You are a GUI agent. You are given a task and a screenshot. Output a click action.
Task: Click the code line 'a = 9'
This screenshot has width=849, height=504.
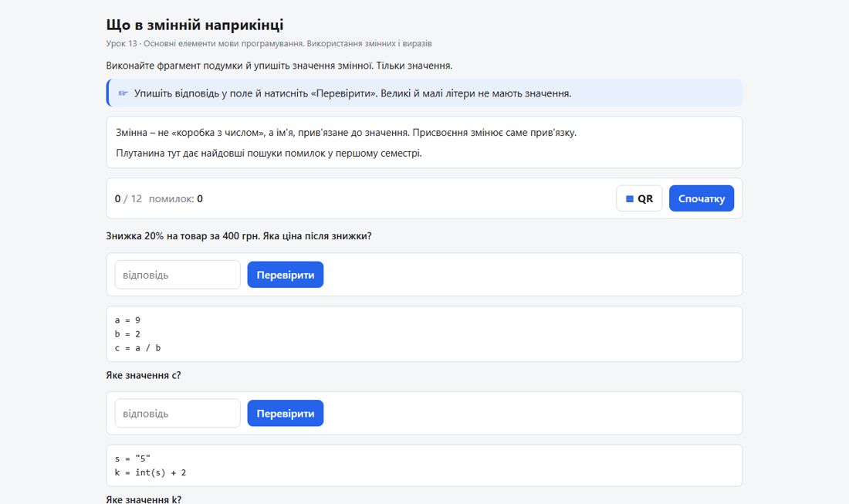(127, 320)
